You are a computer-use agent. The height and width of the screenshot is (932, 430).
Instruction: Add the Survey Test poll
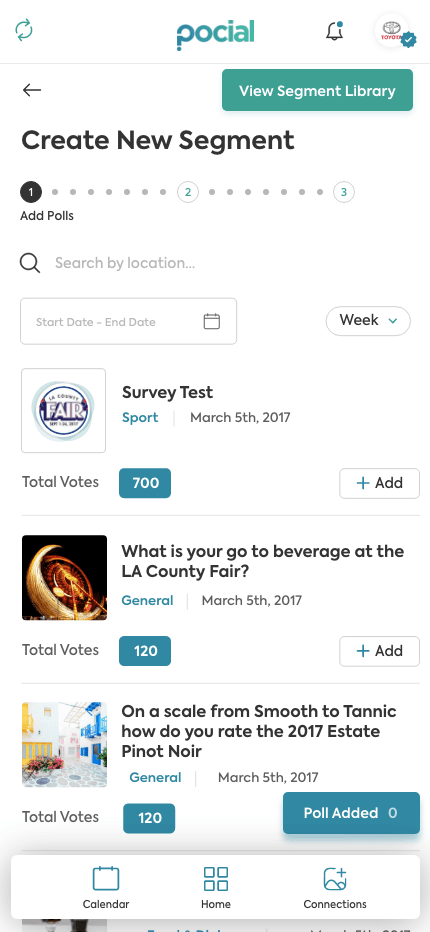379,483
